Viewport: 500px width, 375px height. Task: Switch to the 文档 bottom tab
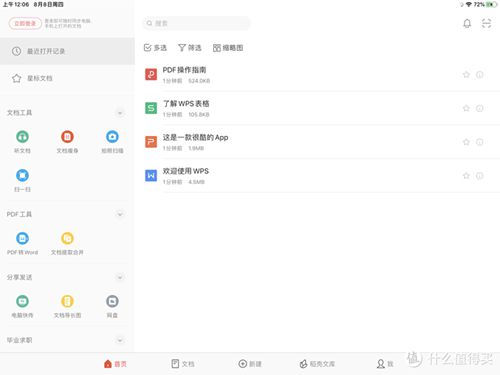click(x=183, y=364)
